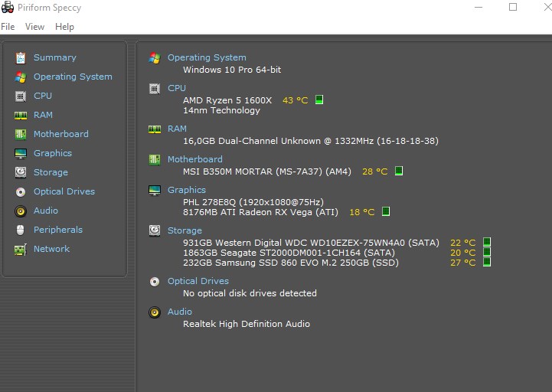Click the PHL 278E8Q monitor line
Screen dimensions: 552x392
pos(253,202)
